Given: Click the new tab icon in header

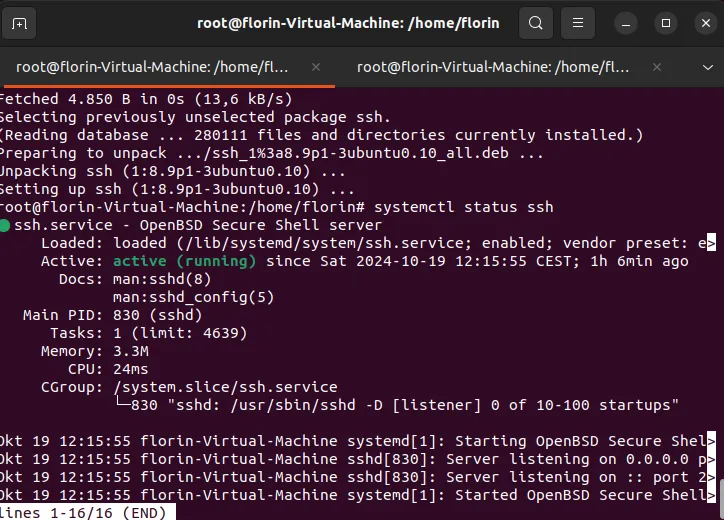Looking at the screenshot, I should point(21,22).
